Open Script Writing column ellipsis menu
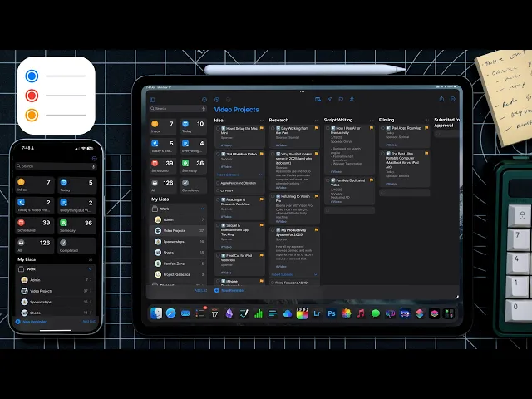532x399 pixels. click(372, 120)
